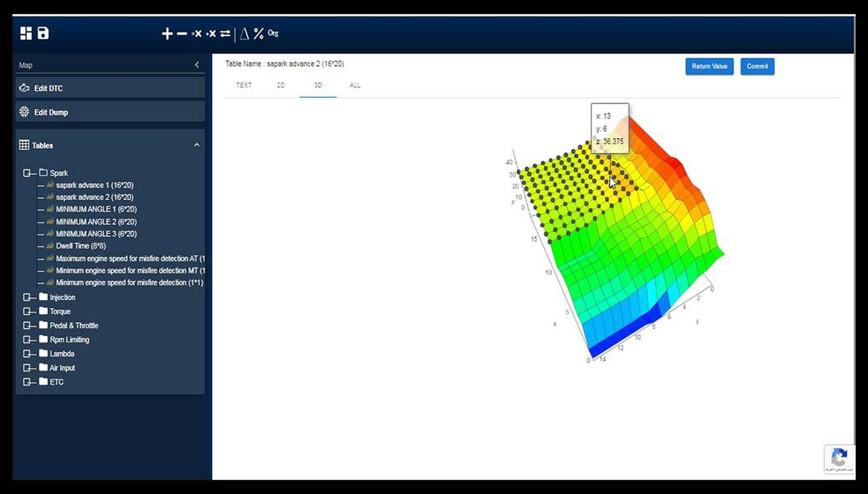
Task: Click the Lambda folder icon
Action: pyautogui.click(x=43, y=353)
